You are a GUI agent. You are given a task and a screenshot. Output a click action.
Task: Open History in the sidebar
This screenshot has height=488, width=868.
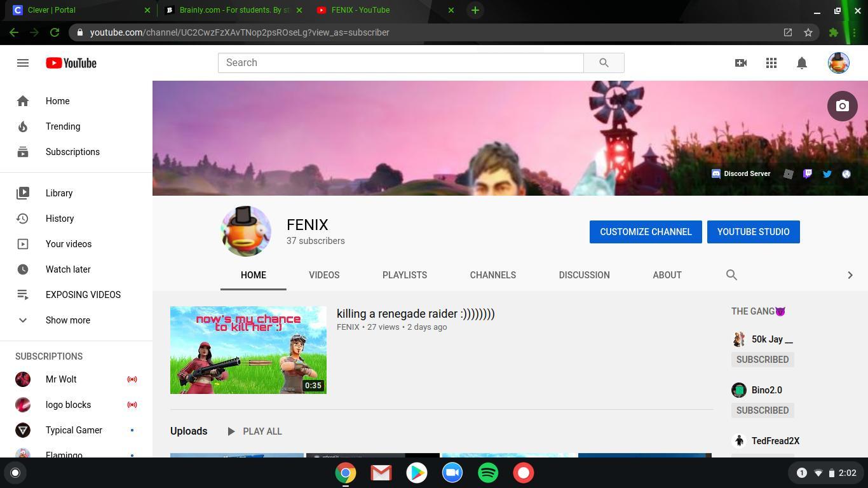(x=76, y=219)
